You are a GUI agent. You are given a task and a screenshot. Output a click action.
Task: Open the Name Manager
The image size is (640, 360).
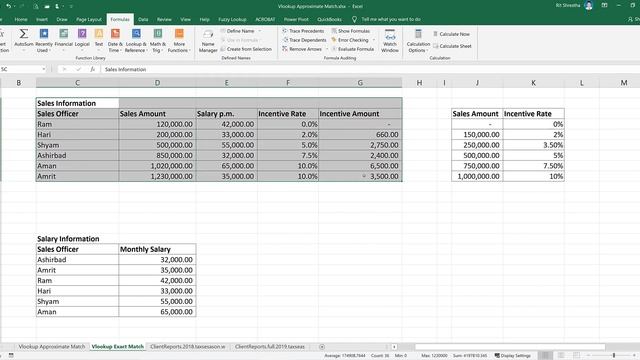pos(208,40)
